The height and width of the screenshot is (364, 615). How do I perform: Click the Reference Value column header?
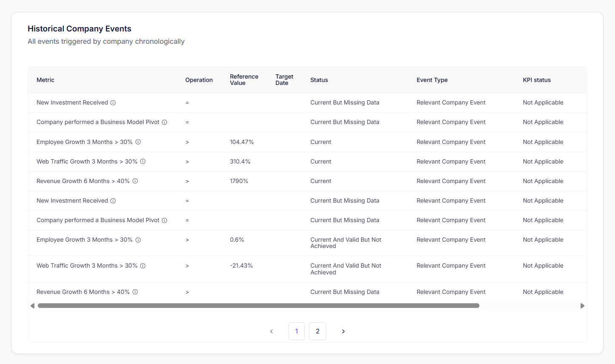(244, 80)
